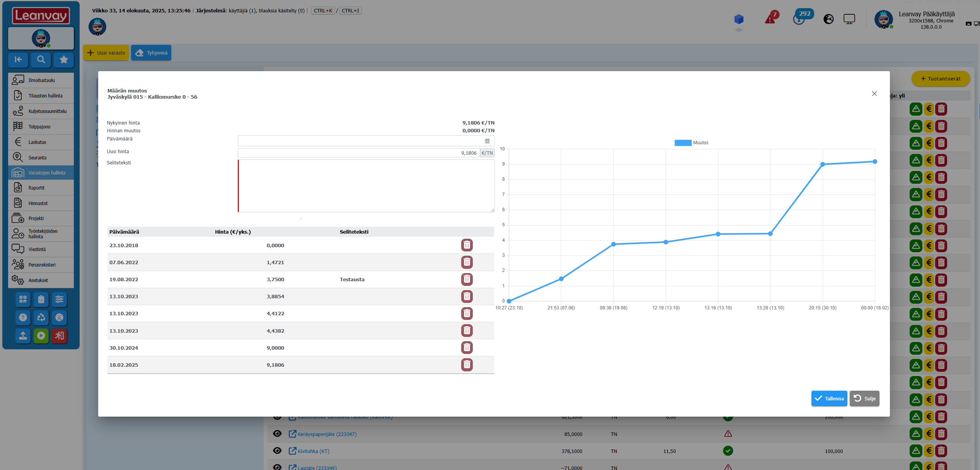Open sidebar help question mark icon
Image resolution: width=980 pixels, height=470 pixels.
coord(23,318)
